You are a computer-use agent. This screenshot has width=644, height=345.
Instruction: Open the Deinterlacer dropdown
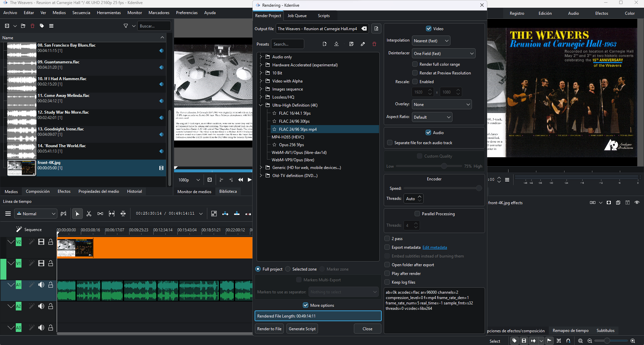(443, 54)
